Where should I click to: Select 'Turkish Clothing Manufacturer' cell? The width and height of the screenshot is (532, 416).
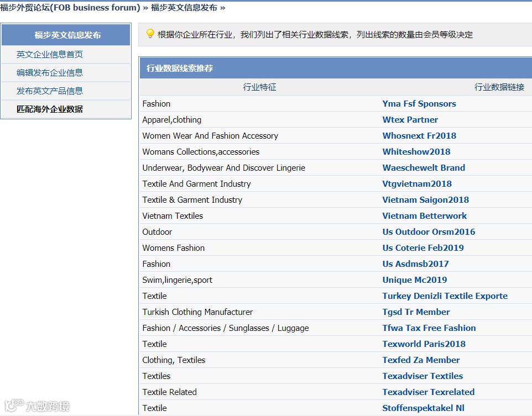click(x=197, y=312)
